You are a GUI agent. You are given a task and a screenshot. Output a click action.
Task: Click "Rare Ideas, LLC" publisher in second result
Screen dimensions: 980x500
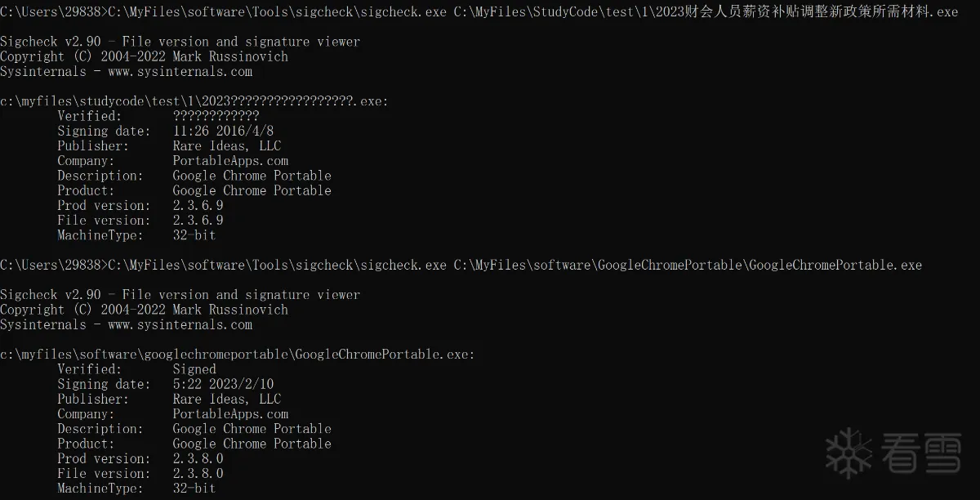point(226,399)
